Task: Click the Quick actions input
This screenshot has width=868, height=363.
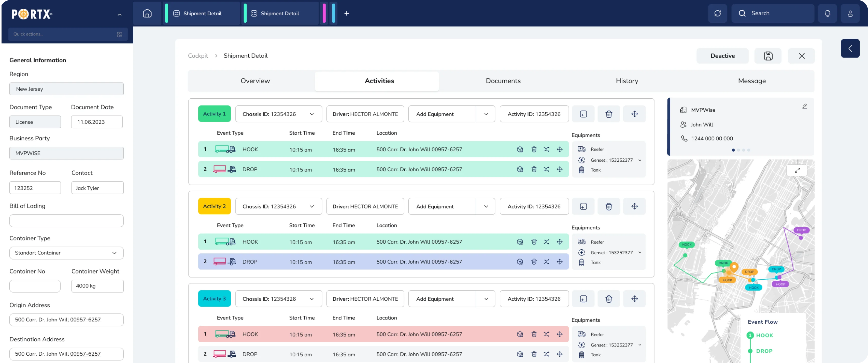Action: (68, 34)
